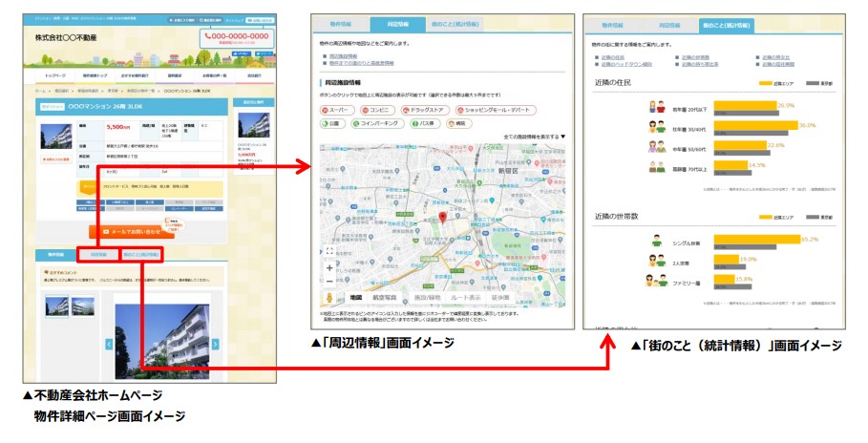Click the 近隣の持ち家比率 link
The image size is (868, 443).
(700, 64)
